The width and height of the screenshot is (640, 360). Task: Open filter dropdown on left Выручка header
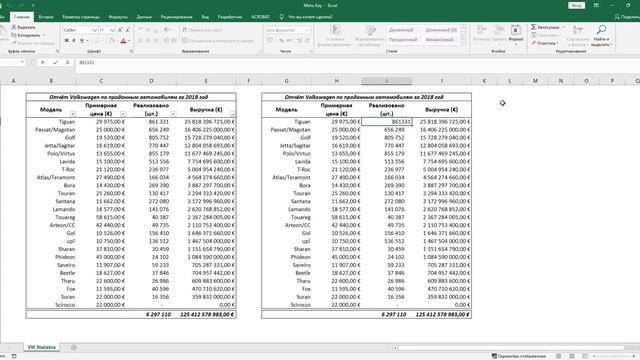[x=232, y=114]
